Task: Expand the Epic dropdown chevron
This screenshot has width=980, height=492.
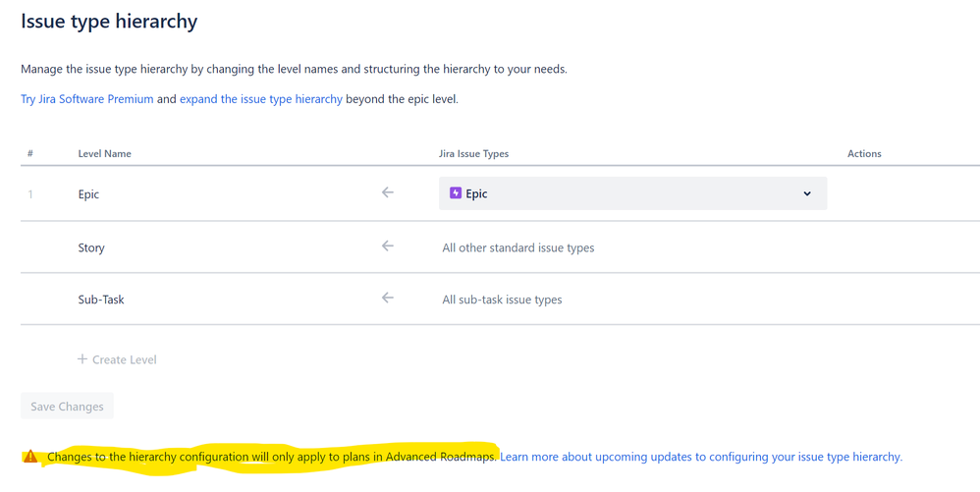Action: tap(807, 193)
